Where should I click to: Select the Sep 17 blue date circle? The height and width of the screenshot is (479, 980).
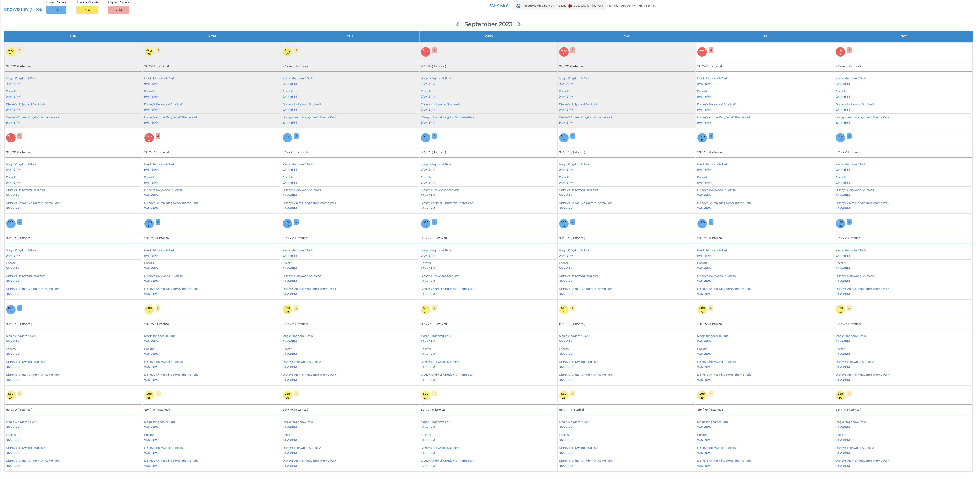[11, 309]
